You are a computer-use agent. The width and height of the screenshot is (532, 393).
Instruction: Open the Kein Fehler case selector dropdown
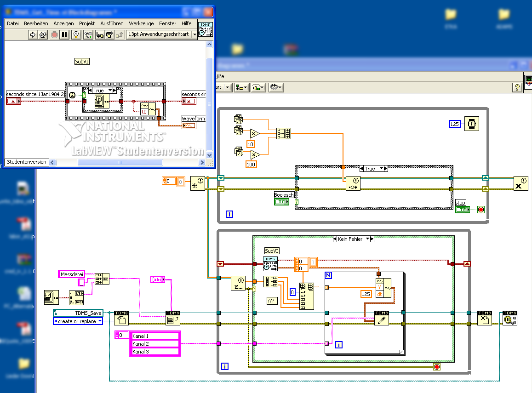[367, 239]
